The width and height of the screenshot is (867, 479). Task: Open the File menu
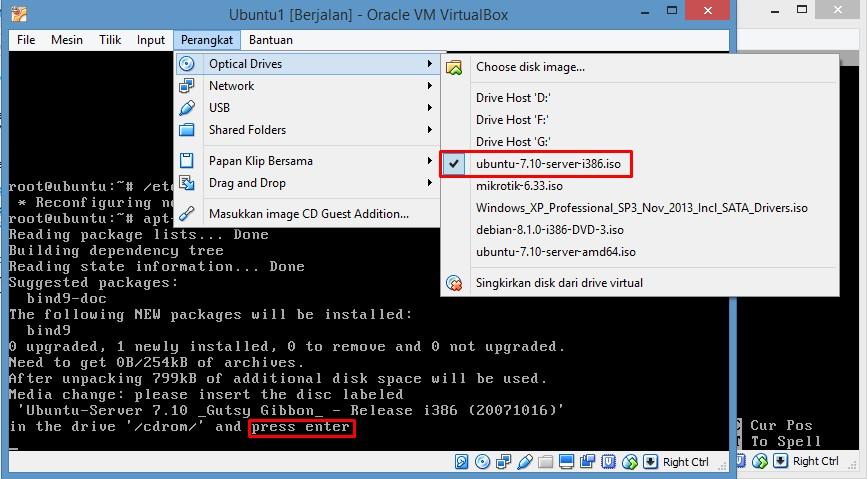(26, 40)
